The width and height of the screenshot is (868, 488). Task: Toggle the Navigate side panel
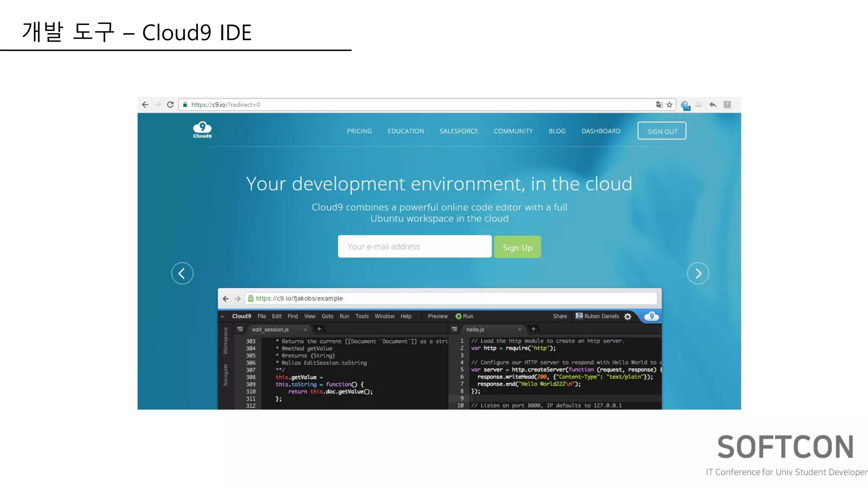tap(225, 375)
